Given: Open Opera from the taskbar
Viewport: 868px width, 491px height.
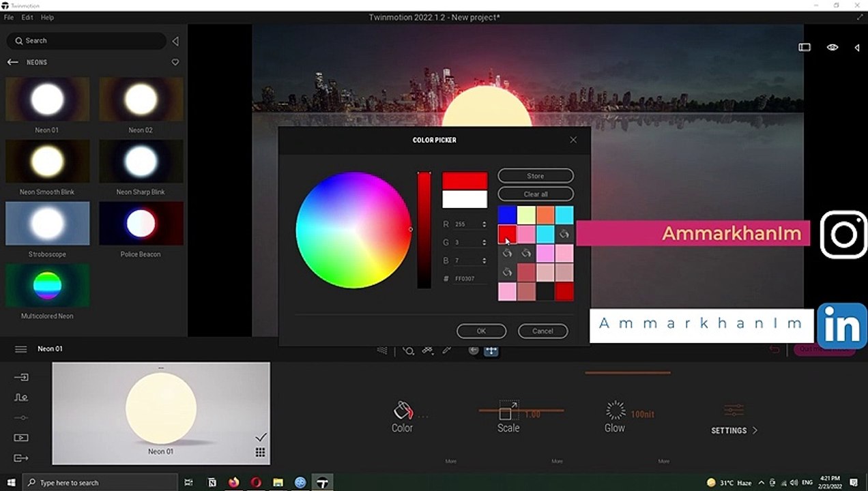Looking at the screenshot, I should (x=256, y=482).
